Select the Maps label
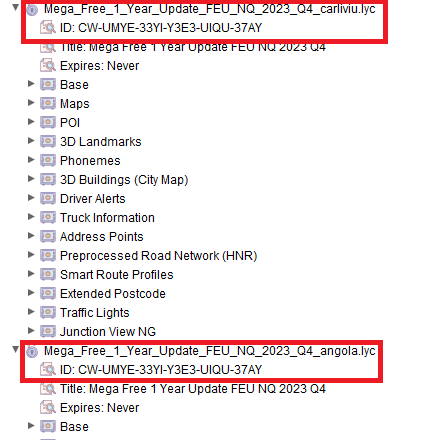Viewport: 436px width, 440px height. 75,104
